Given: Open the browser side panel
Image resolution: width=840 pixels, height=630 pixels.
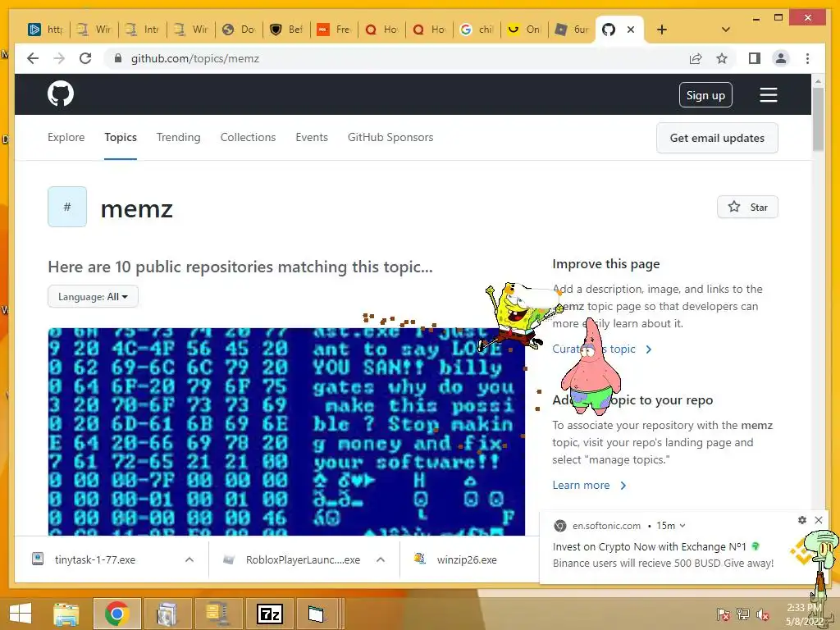Looking at the screenshot, I should (755, 58).
